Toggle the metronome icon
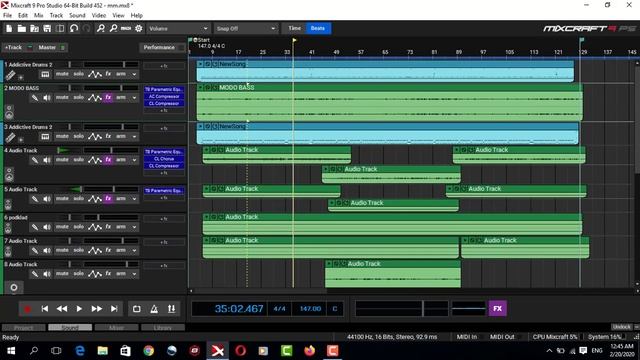 tap(154, 309)
